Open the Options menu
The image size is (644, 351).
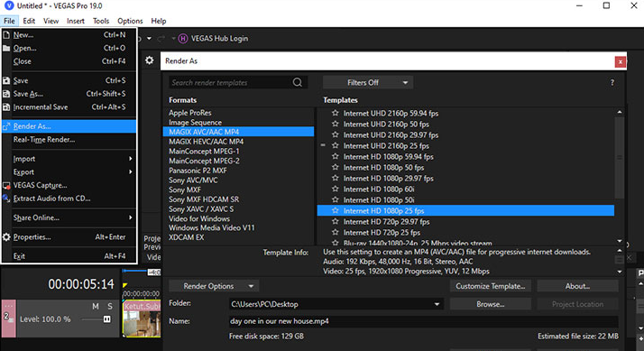click(130, 21)
